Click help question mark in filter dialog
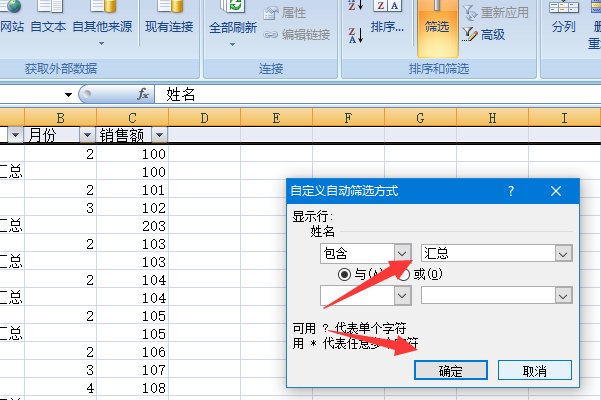 coord(511,191)
